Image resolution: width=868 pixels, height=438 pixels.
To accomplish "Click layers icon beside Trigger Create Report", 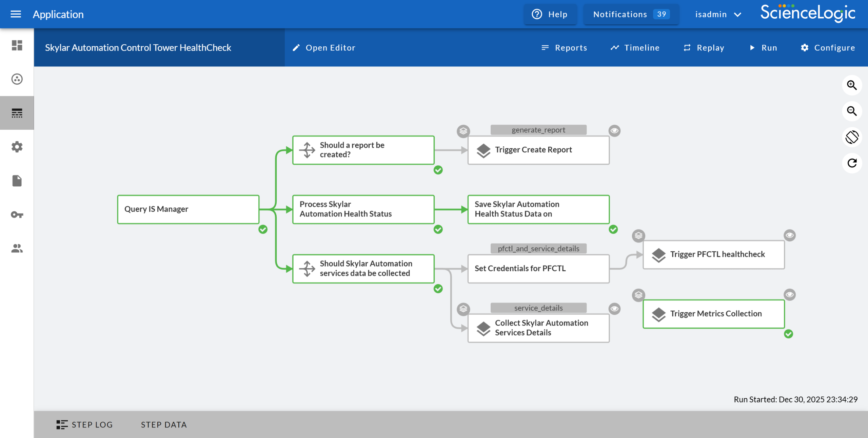I will (463, 131).
